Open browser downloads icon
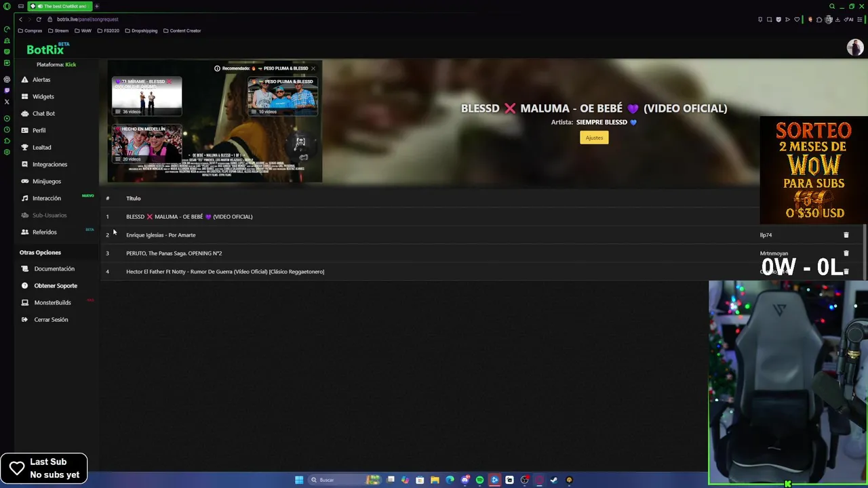Viewport: 868px width, 488px height. click(x=837, y=20)
